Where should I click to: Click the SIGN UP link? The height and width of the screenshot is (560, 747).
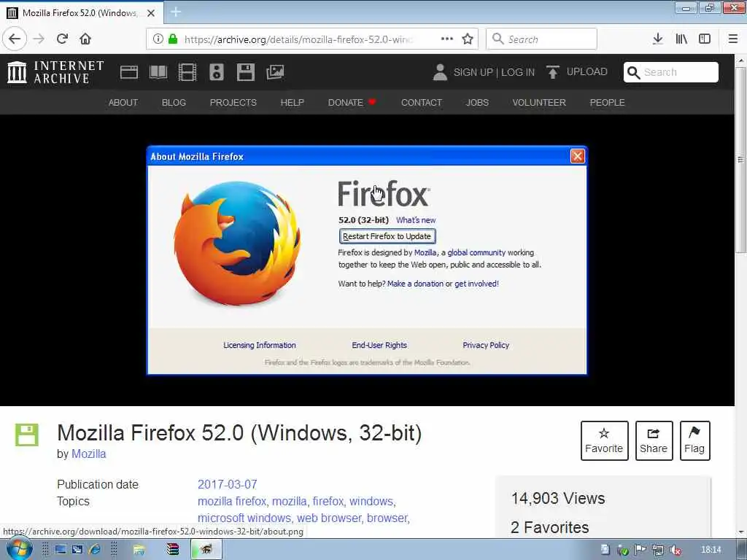click(x=473, y=72)
